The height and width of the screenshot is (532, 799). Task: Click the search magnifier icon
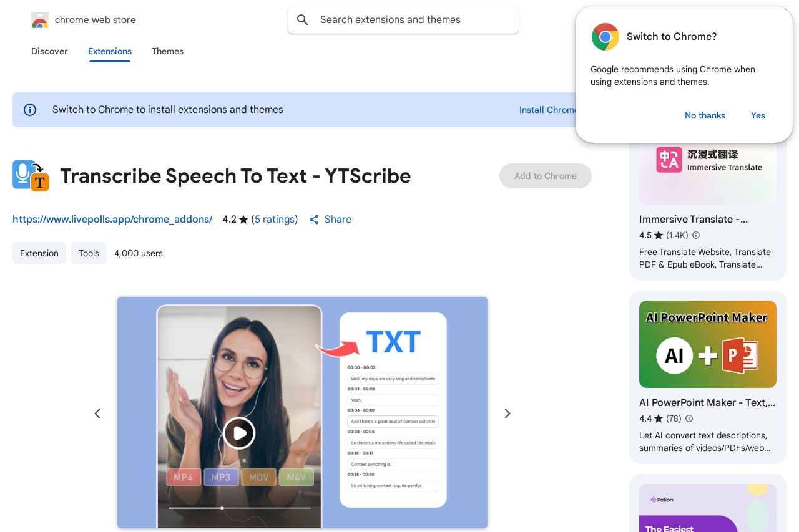[303, 20]
